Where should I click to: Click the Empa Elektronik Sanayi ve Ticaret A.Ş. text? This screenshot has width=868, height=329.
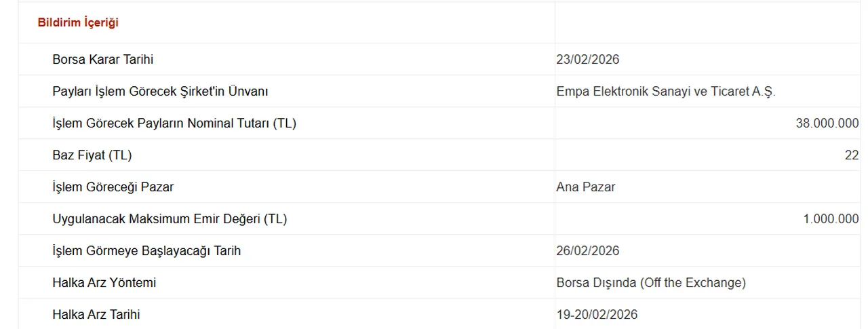(x=665, y=92)
